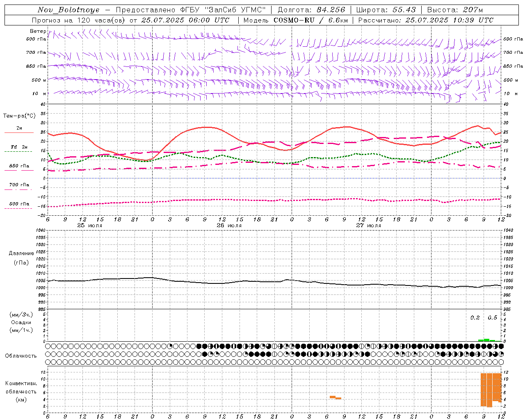525x420 pixels.
Task: Select the Широта: 55.43 header value
Action: [386, 10]
